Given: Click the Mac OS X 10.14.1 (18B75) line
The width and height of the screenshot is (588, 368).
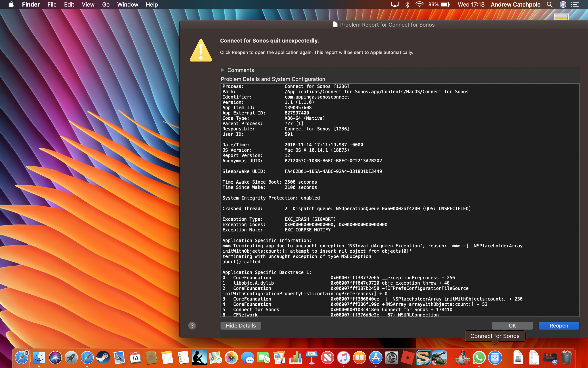Looking at the screenshot, I should pyautogui.click(x=317, y=150).
